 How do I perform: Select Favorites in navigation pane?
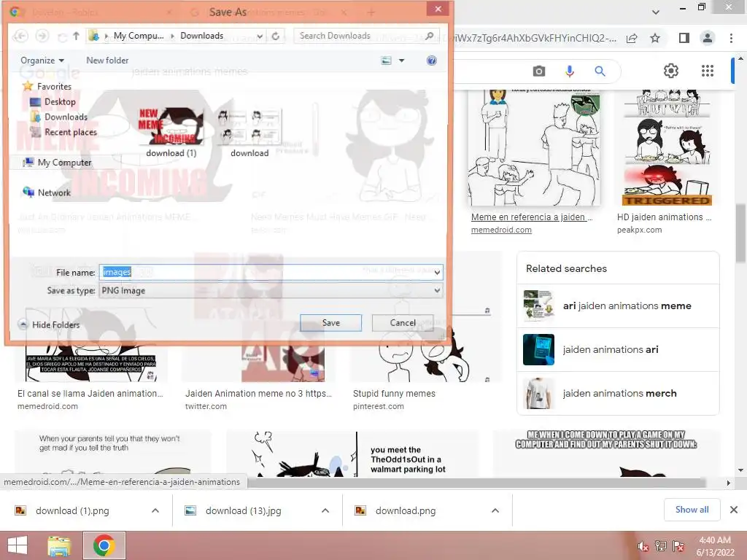point(47,86)
